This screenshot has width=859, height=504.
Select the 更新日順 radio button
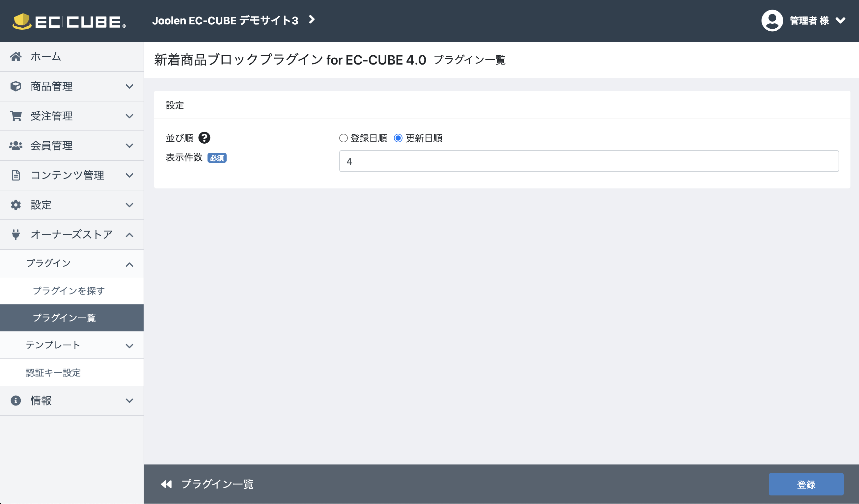click(398, 138)
